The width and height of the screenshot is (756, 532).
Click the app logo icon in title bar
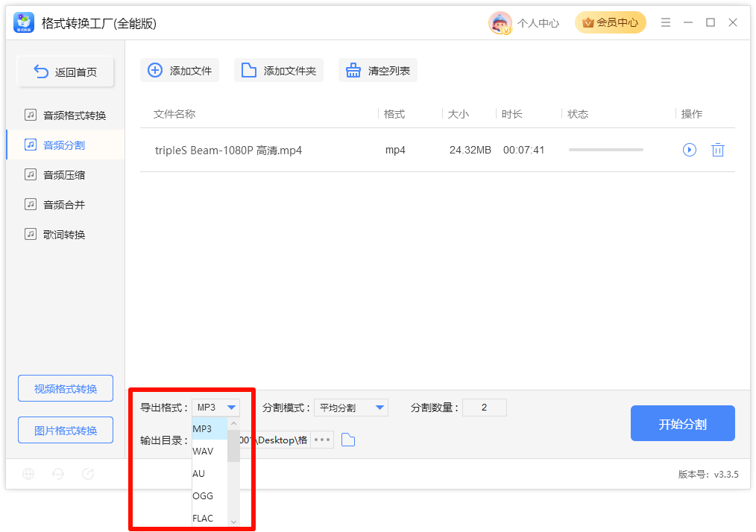(24, 22)
